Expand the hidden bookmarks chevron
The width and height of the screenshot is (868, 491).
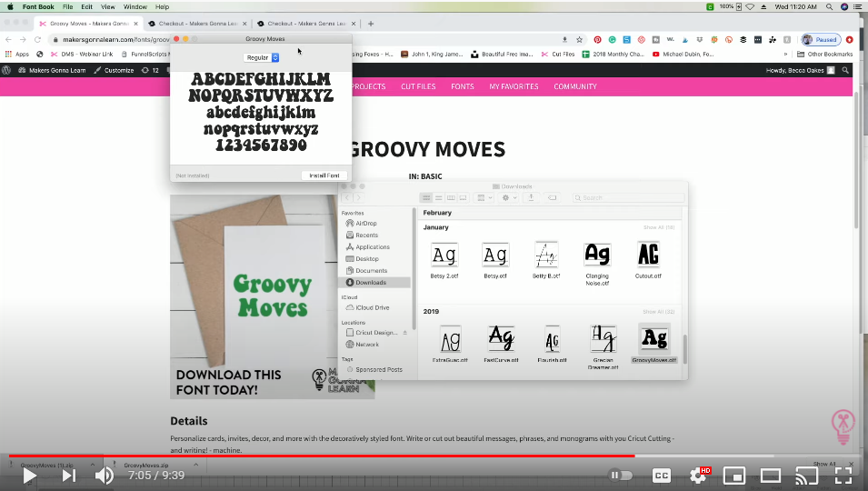tap(785, 55)
